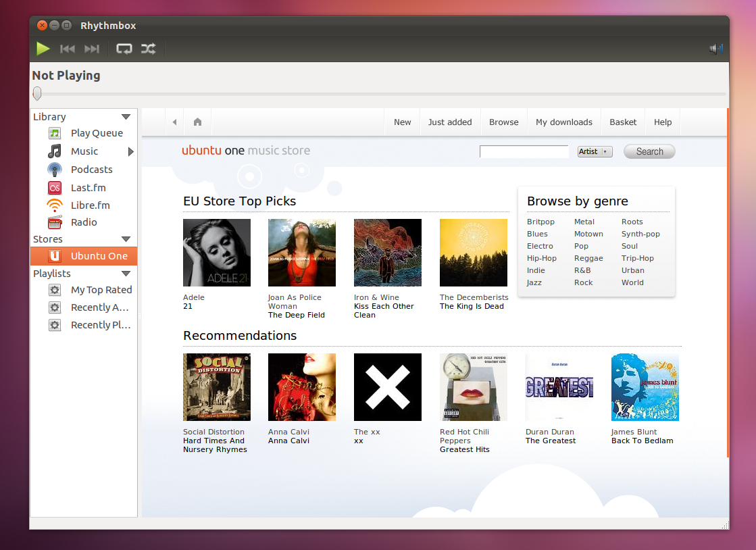Browse the Metal genre
This screenshot has height=550, width=756.
[584, 222]
